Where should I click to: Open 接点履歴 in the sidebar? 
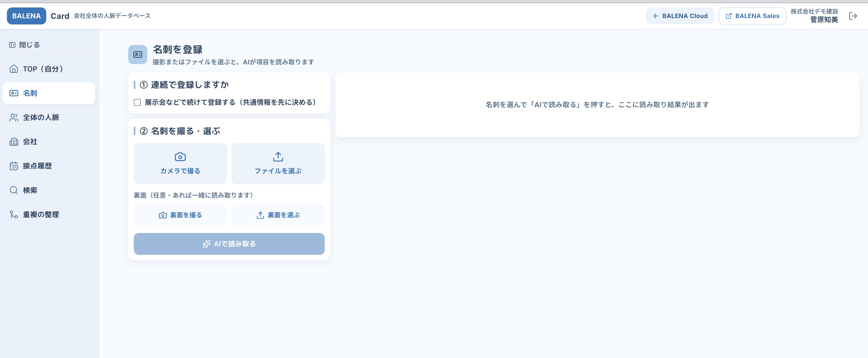point(49,166)
